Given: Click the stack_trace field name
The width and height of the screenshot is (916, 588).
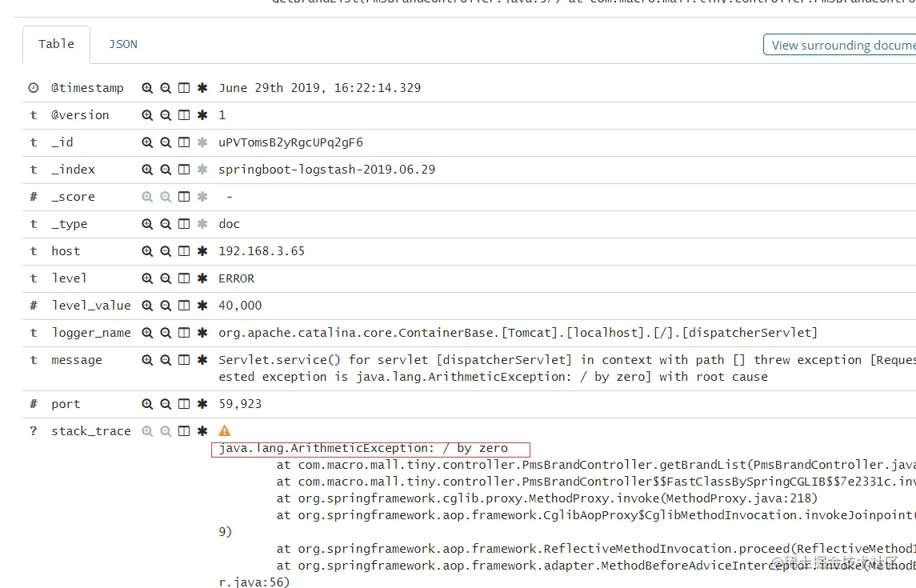Looking at the screenshot, I should [x=90, y=431].
